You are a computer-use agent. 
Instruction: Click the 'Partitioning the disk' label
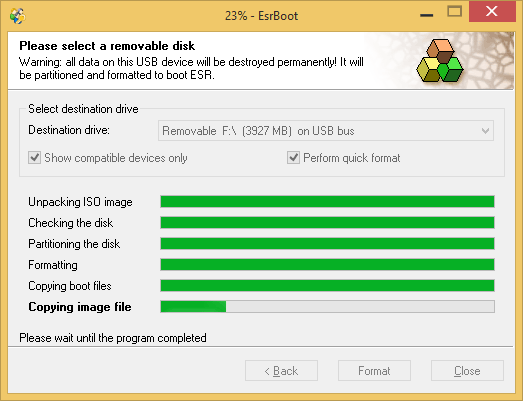[74, 244]
